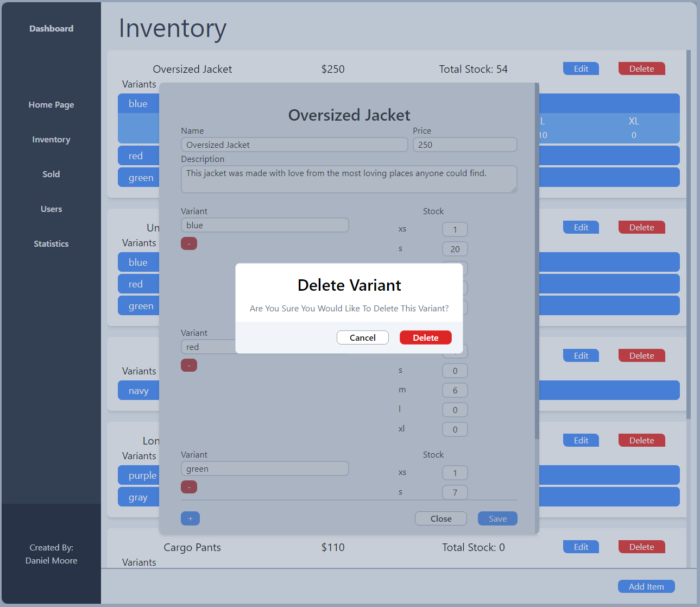The image size is (700, 607).
Task: Open the Sold page in the sidebar
Action: [x=51, y=174]
